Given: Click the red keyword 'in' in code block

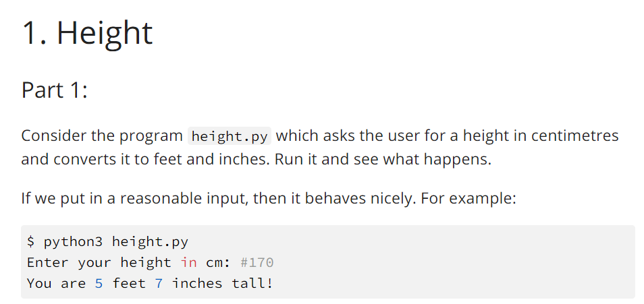Looking at the screenshot, I should [188, 263].
